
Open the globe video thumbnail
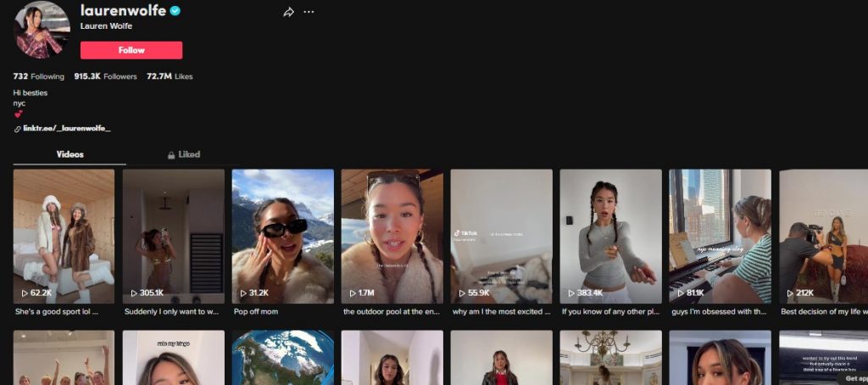(x=282, y=357)
